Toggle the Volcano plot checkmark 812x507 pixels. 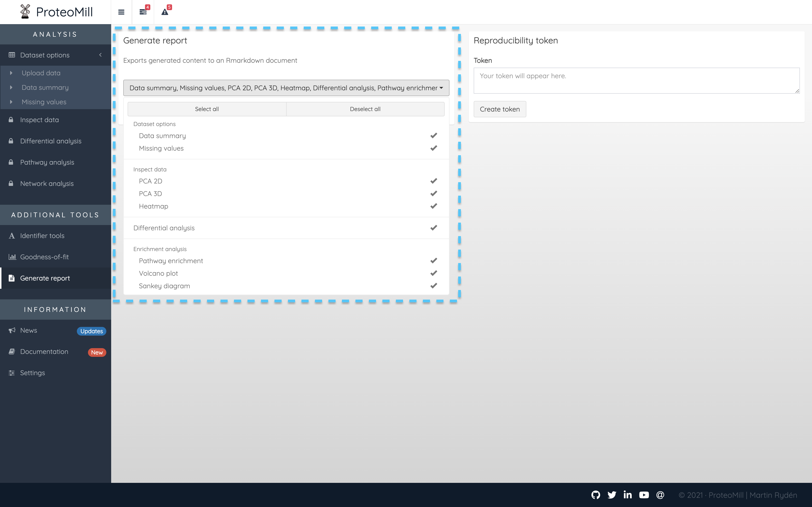coord(286,273)
